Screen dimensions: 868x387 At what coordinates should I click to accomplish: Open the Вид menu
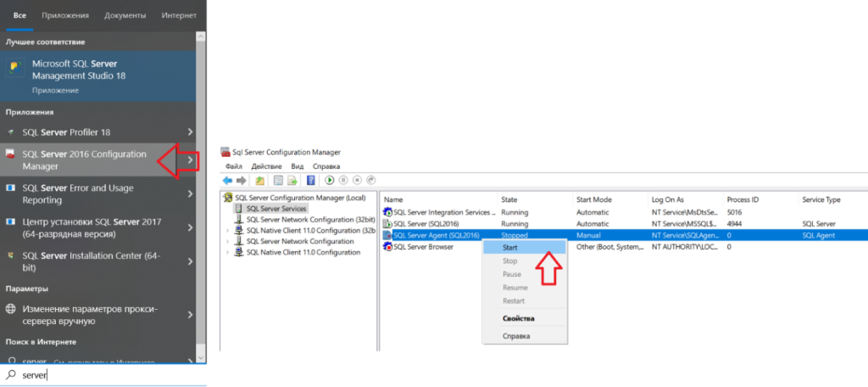pos(298,166)
